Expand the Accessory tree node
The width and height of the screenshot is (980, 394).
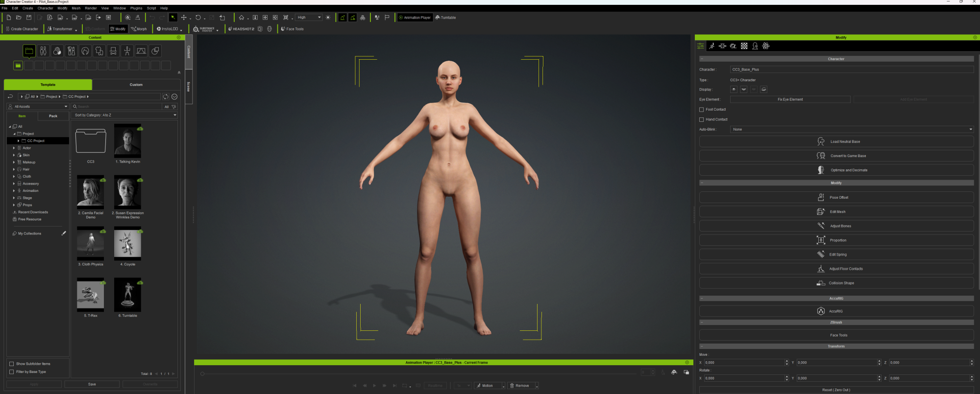pos(14,184)
